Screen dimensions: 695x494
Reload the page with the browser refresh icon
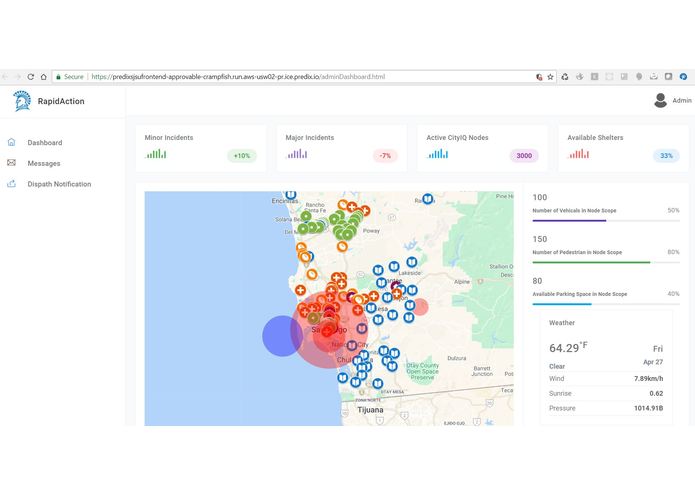pyautogui.click(x=31, y=77)
